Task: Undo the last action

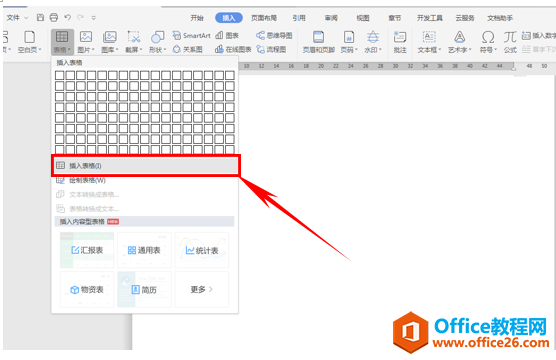Action: point(67,17)
